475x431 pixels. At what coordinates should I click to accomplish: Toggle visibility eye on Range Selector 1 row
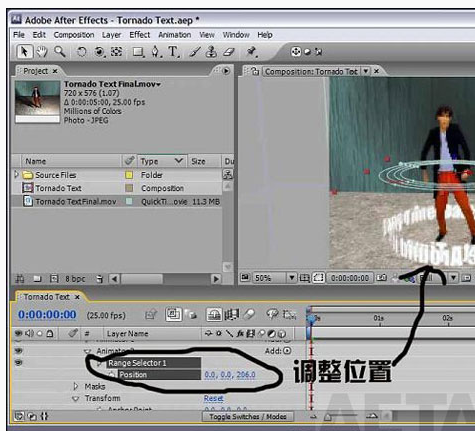18,363
